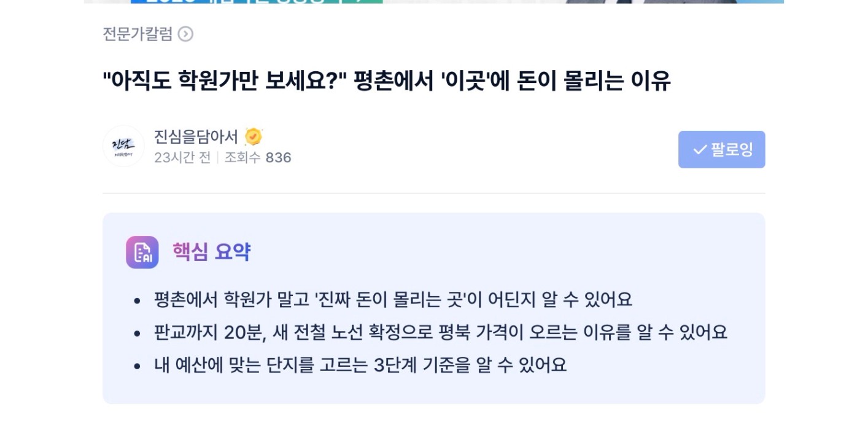Click the 23시간 전 timestamp
This screenshot has width=868, height=427.
(182, 158)
